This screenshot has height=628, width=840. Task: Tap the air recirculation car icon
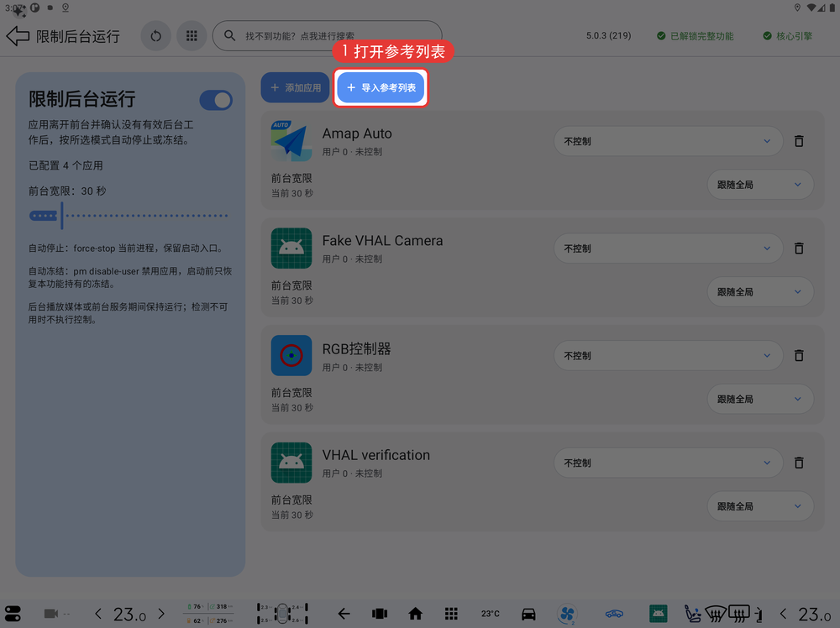coord(614,614)
